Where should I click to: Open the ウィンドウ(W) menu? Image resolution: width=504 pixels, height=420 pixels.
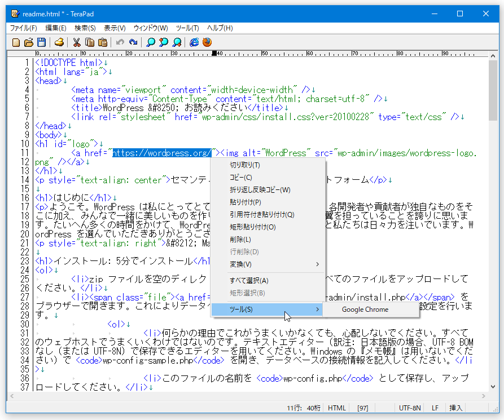click(x=151, y=28)
